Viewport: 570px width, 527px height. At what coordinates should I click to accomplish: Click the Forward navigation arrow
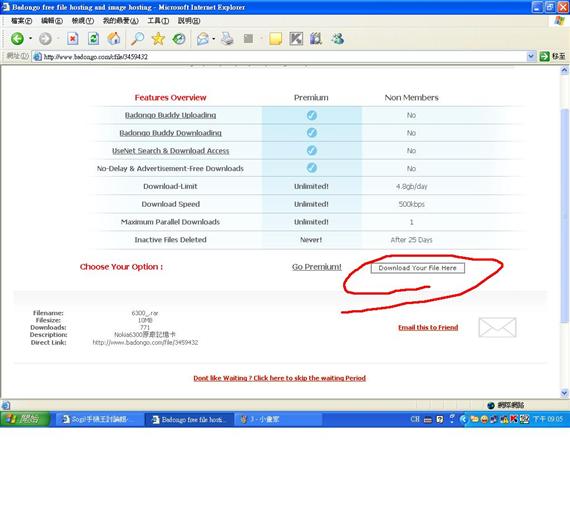coord(45,39)
